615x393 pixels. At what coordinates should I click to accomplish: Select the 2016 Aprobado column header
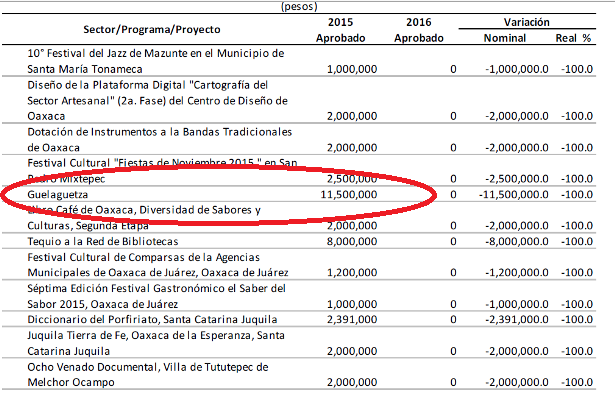[x=418, y=30]
